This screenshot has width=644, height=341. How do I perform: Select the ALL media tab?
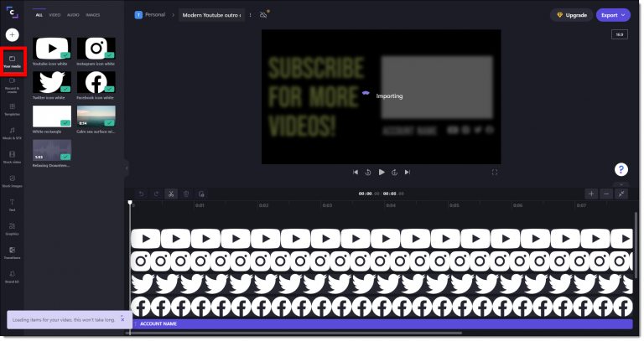(x=39, y=15)
